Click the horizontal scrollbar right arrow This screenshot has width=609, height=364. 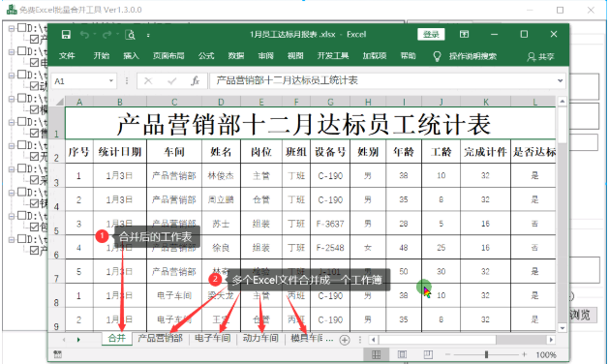pos(551,340)
